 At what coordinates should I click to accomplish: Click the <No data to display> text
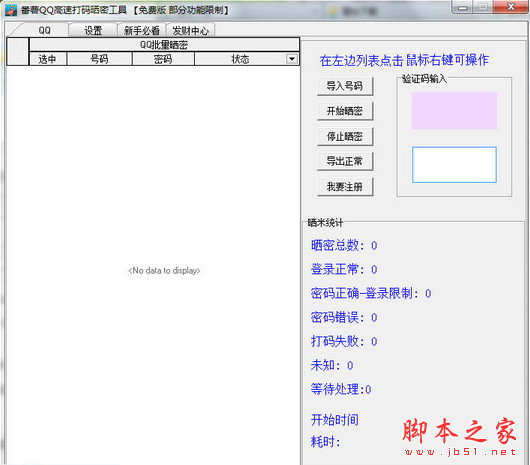point(164,271)
